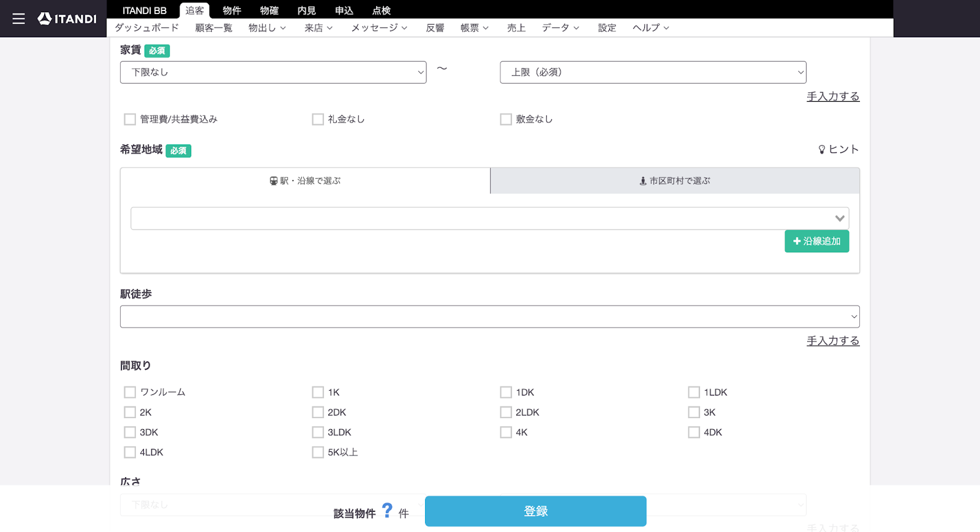This screenshot has width=980, height=532.
Task: Enable the 3LDK checkbox
Action: tap(318, 432)
